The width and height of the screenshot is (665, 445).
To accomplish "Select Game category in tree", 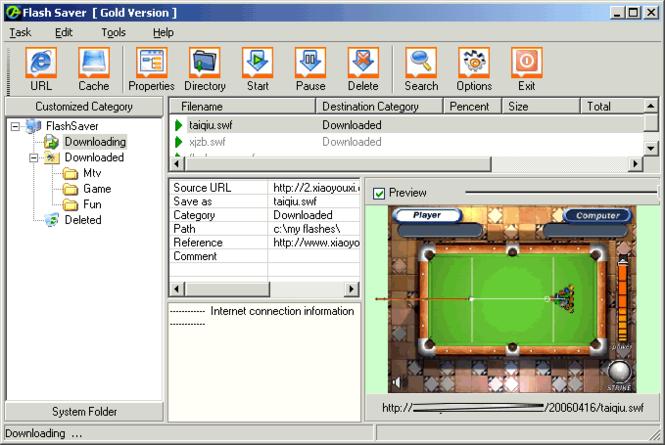I will (97, 189).
